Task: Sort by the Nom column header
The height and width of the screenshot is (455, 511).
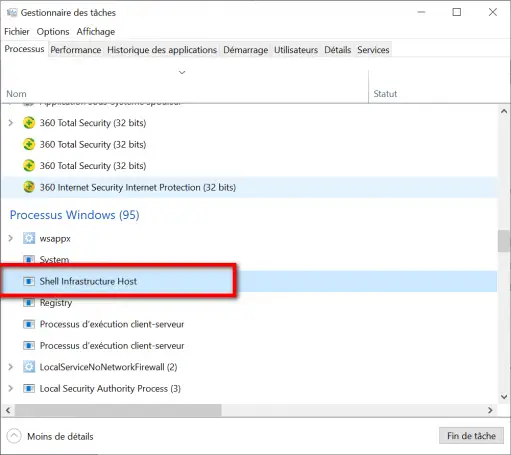Action: [16, 94]
